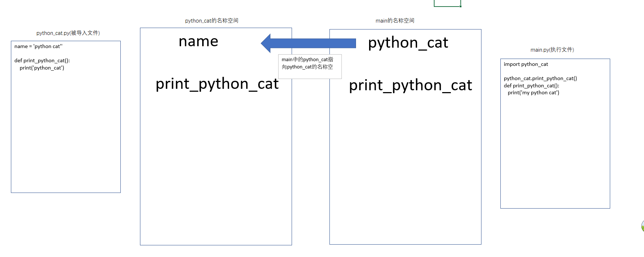The width and height of the screenshot is (644, 257).
Task: Click the 'main的名称空间' heading
Action: pos(395,21)
